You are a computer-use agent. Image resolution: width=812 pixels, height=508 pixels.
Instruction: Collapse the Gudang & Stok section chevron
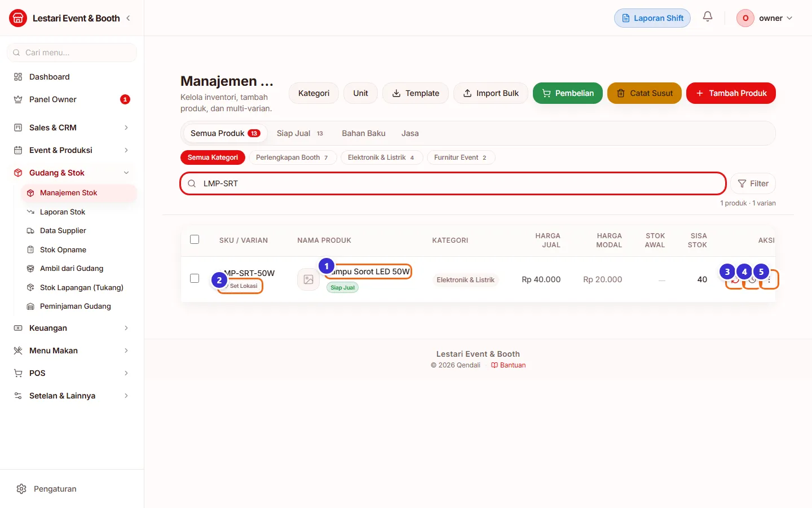[126, 173]
